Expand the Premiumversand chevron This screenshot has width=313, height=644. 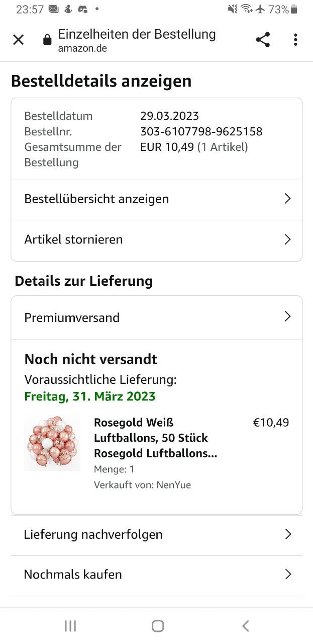[x=287, y=316]
